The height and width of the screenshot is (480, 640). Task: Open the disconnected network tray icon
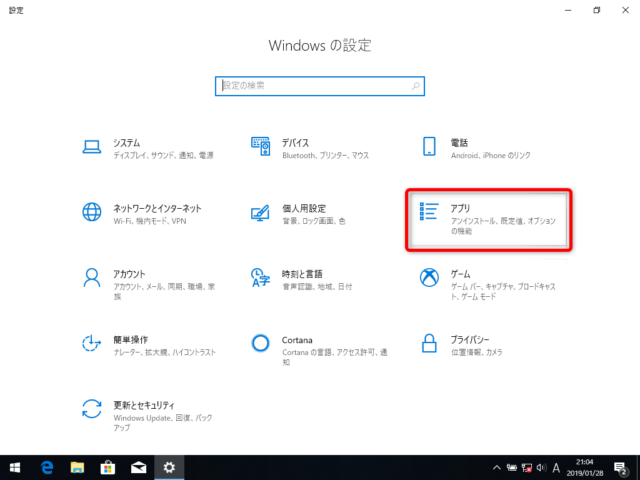coord(527,468)
